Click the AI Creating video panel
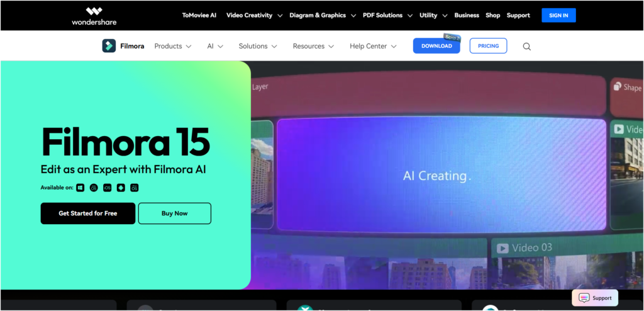Viewport: 644px width, 311px height. click(x=441, y=175)
